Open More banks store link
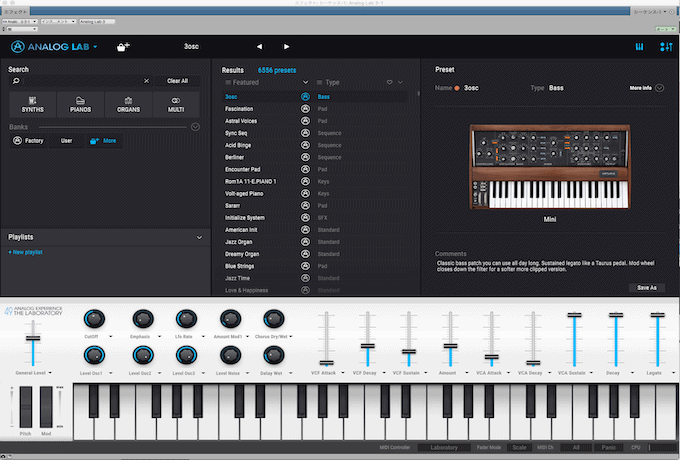The image size is (680, 460). [x=103, y=140]
